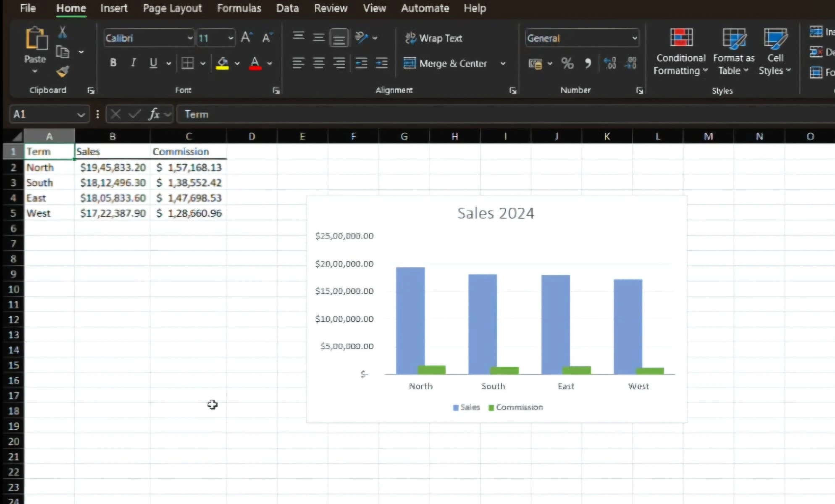Expand the Calibri font name dropdown
835x504 pixels.
(x=190, y=38)
